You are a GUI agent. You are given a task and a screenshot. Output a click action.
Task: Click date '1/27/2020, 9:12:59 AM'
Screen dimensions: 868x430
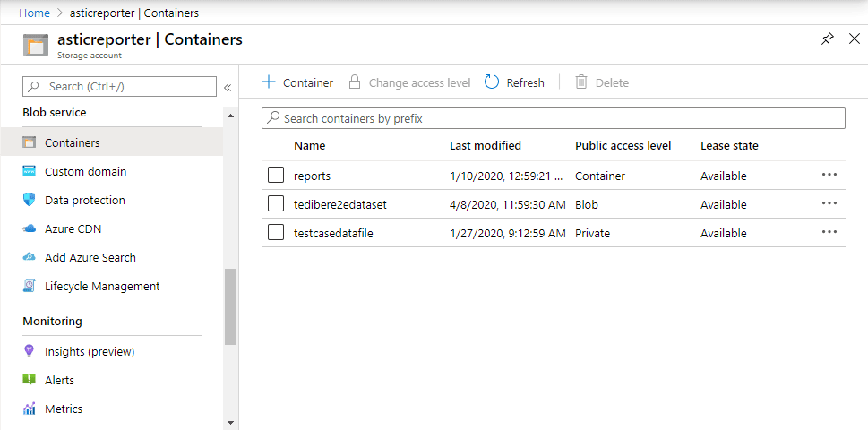[x=508, y=234]
